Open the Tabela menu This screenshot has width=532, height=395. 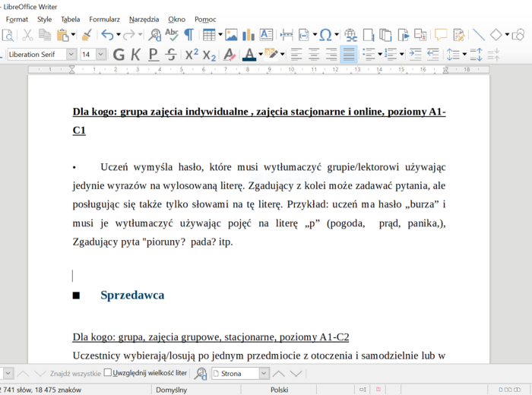[71, 19]
